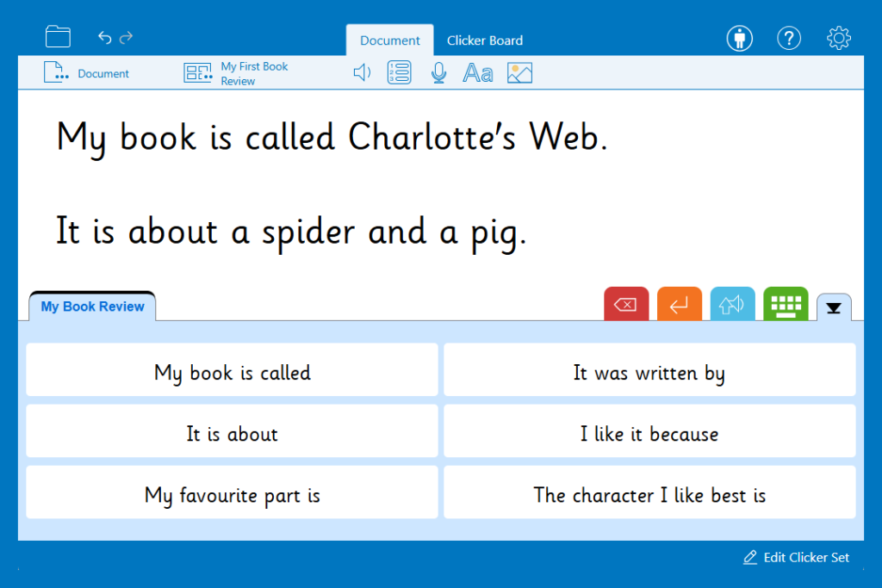Click the blue sound shift button
882x588 pixels.
(732, 304)
